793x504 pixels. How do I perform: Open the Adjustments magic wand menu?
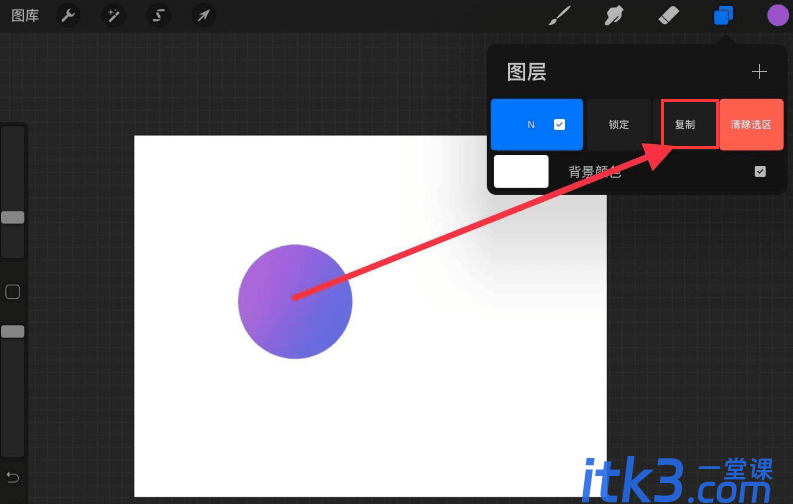click(113, 16)
